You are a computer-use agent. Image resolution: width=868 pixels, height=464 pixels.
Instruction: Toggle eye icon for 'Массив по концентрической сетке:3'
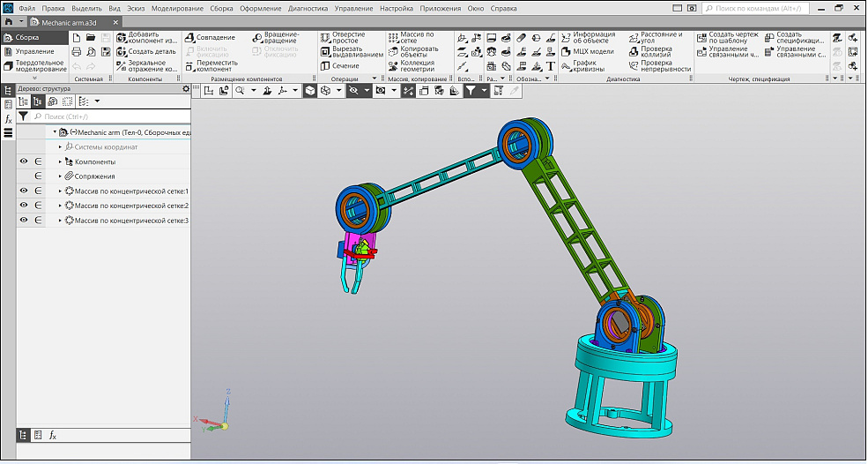[x=24, y=221]
